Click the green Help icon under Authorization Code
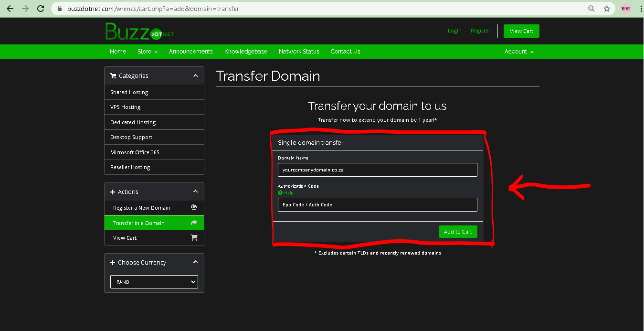Image resolution: width=644 pixels, height=331 pixels. [280, 193]
